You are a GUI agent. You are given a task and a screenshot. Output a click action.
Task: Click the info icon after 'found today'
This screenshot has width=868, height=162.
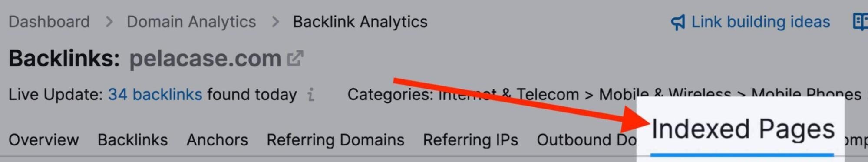[x=310, y=94]
